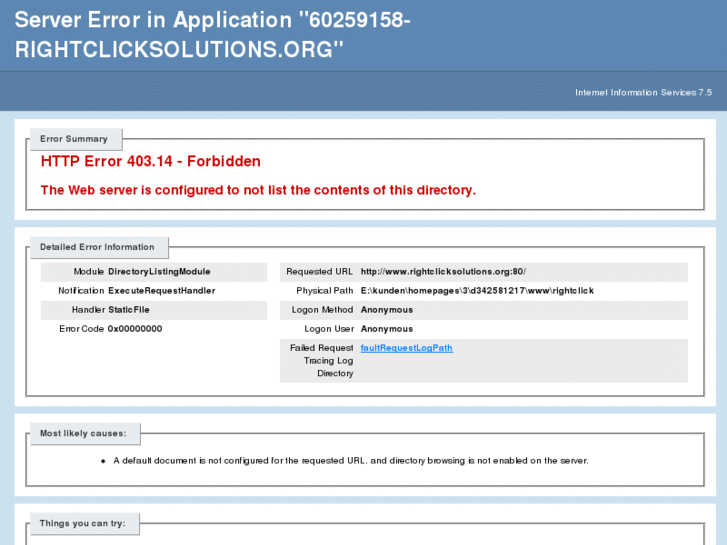Click the physical path E:\kunden\homepages value
The width and height of the screenshot is (727, 545).
pos(477,291)
